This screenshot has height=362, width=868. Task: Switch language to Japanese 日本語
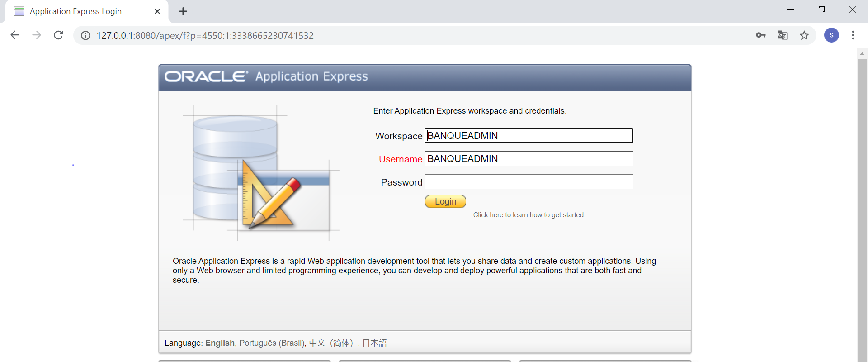click(375, 343)
